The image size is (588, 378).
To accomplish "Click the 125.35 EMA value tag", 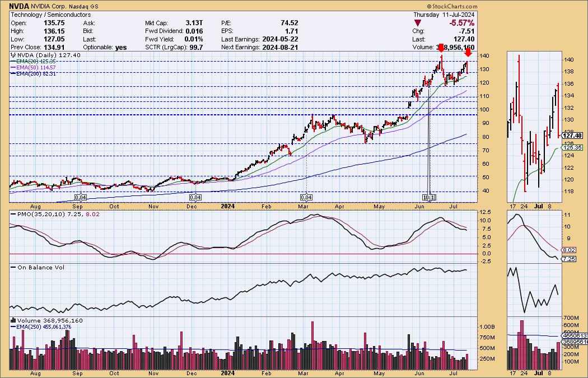I will point(572,147).
